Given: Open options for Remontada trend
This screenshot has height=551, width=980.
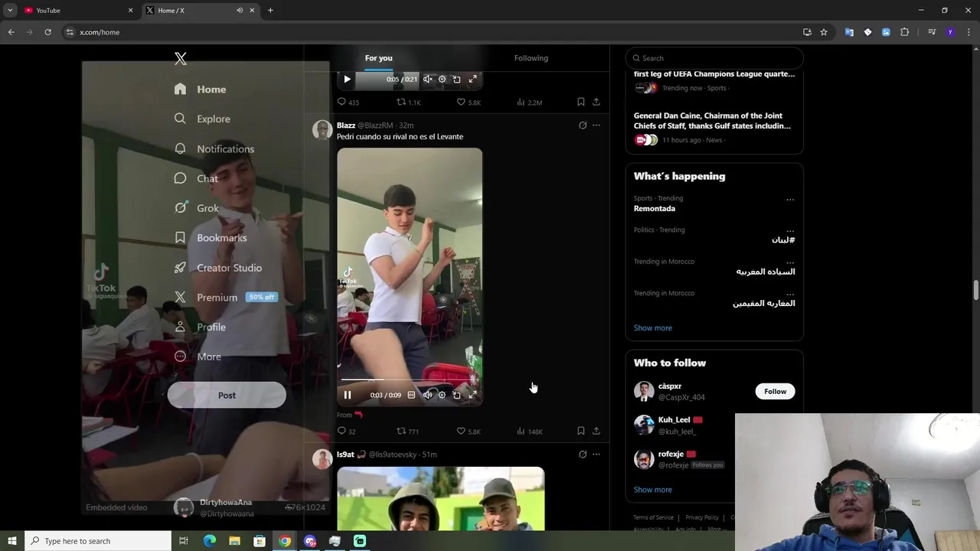Looking at the screenshot, I should (x=790, y=200).
